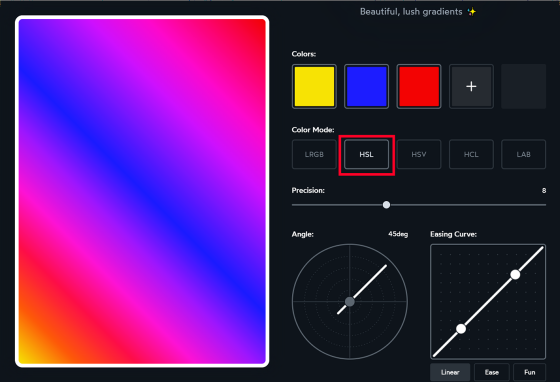Click the precision value 8
This screenshot has height=382, width=560.
[544, 191]
